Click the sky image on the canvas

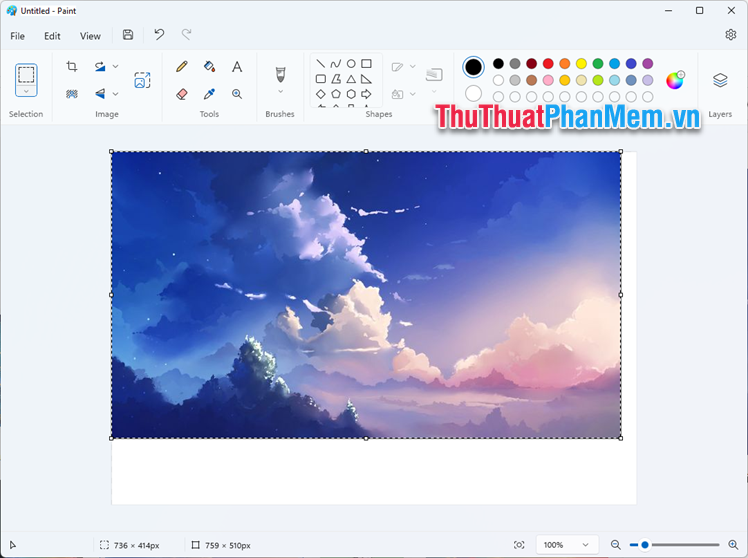366,295
